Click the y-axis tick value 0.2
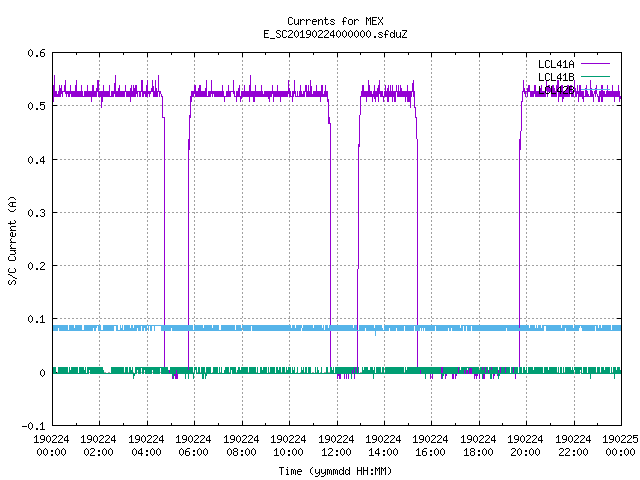 point(36,266)
